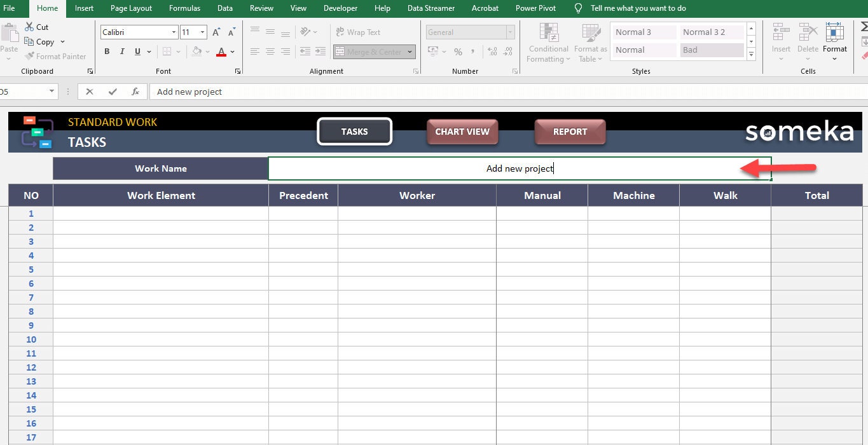The height and width of the screenshot is (445, 868).
Task: Click the CHART VIEW button
Action: [462, 132]
